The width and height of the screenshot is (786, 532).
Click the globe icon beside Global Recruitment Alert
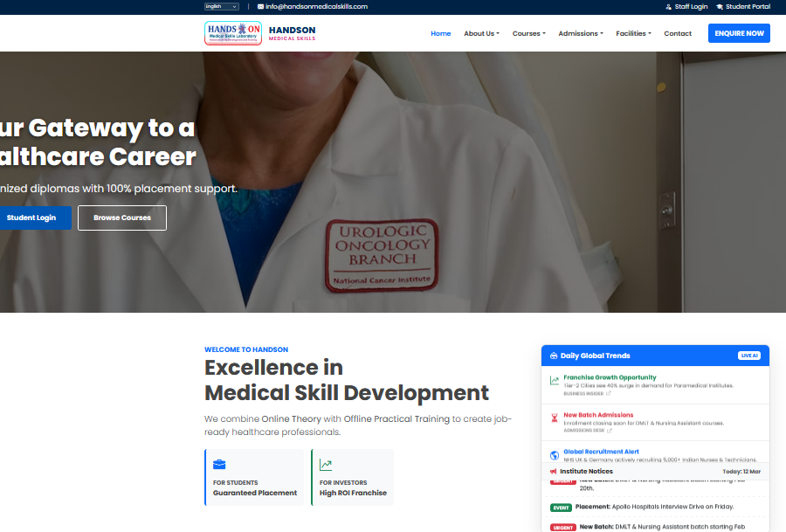[555, 455]
